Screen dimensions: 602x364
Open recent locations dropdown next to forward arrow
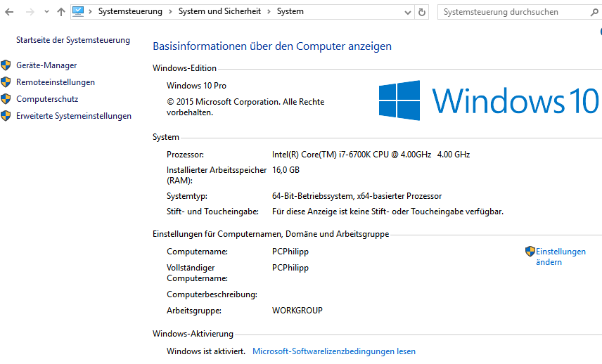pos(46,12)
